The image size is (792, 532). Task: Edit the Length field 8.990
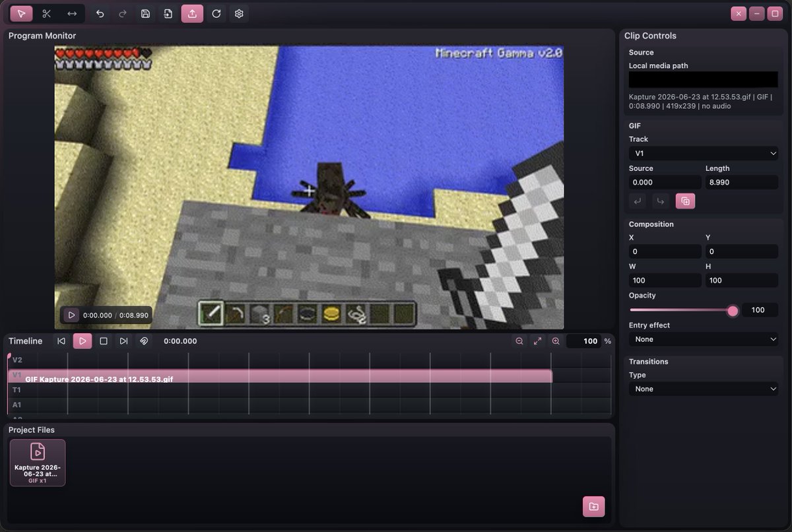click(x=741, y=182)
